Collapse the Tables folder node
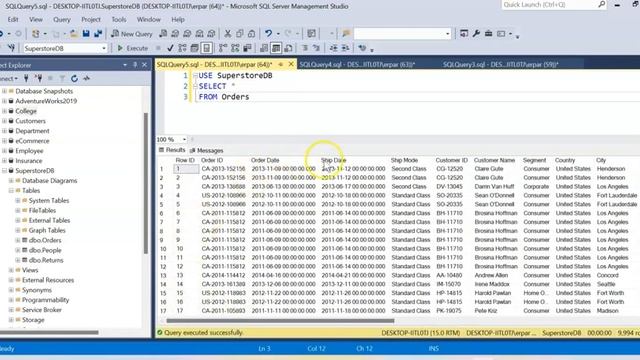640x360 pixels. (11, 191)
